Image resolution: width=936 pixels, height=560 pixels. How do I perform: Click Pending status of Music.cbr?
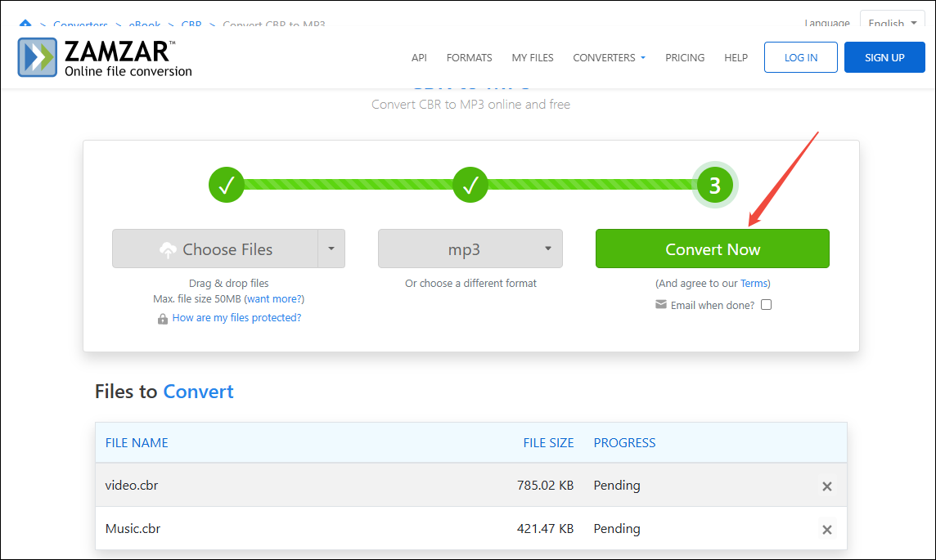coord(617,529)
